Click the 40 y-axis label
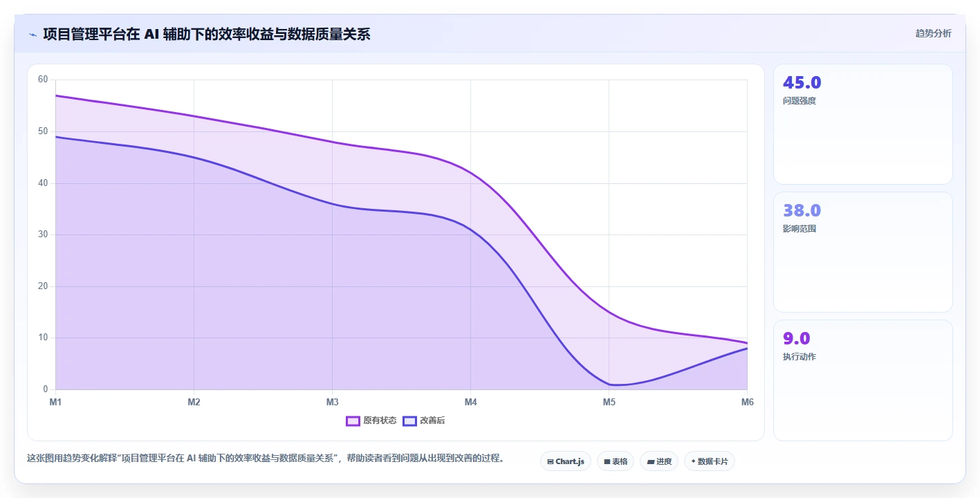The image size is (980, 498). [x=43, y=183]
